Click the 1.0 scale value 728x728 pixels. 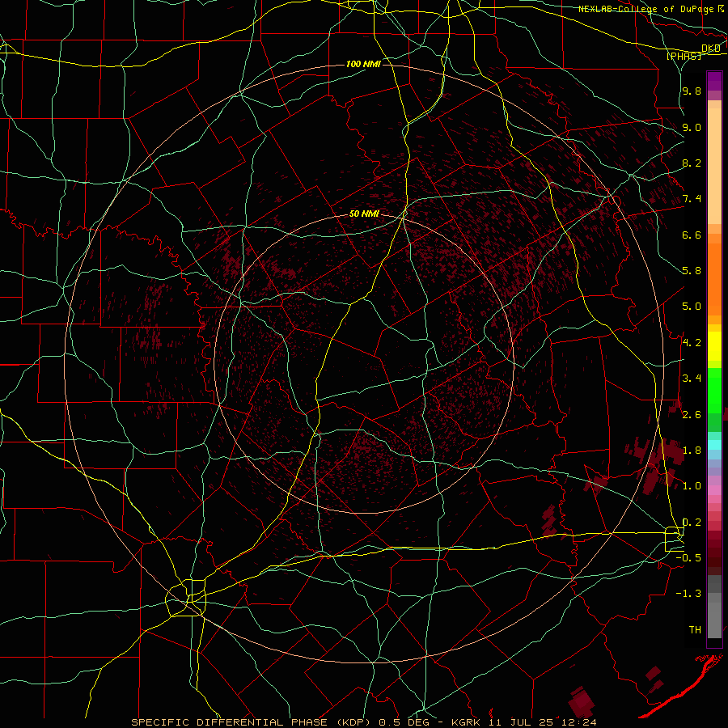pyautogui.click(x=692, y=485)
